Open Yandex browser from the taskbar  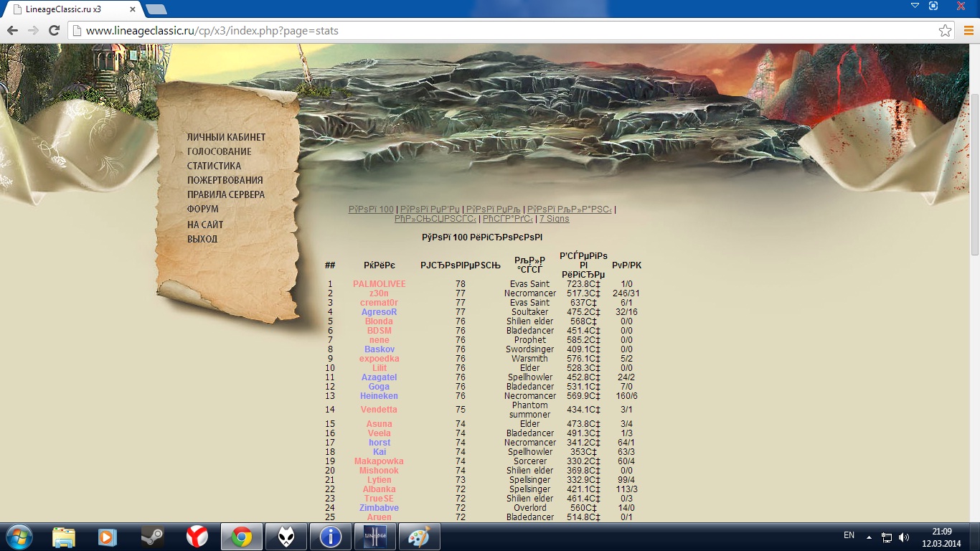tap(197, 537)
